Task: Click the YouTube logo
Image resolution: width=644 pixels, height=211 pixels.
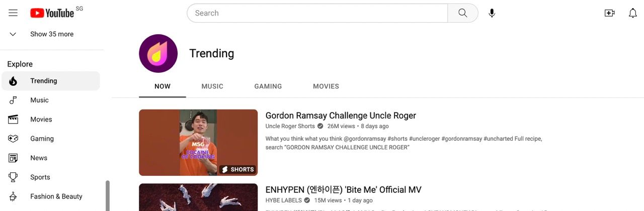Action: click(52, 13)
